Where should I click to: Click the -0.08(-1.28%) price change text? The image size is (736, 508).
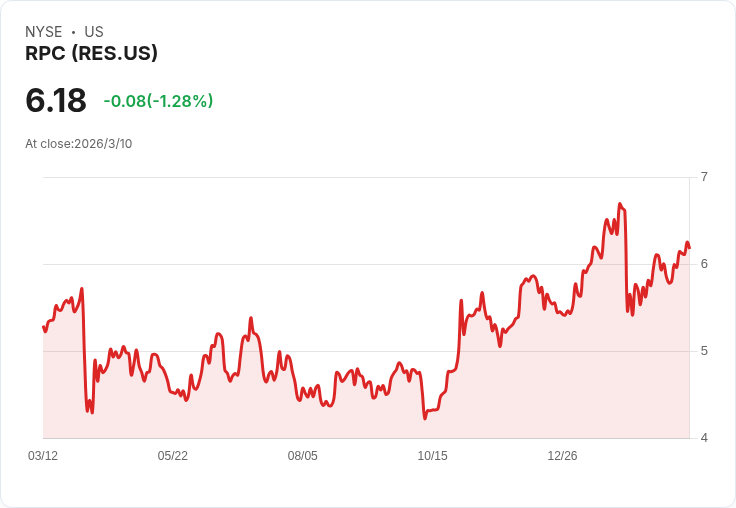pyautogui.click(x=158, y=100)
